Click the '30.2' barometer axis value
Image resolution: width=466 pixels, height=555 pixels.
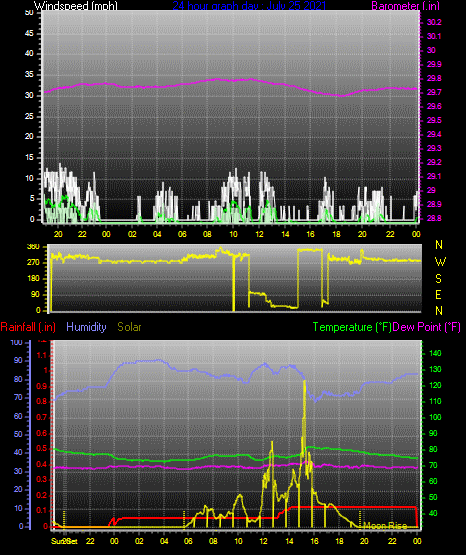[434, 22]
